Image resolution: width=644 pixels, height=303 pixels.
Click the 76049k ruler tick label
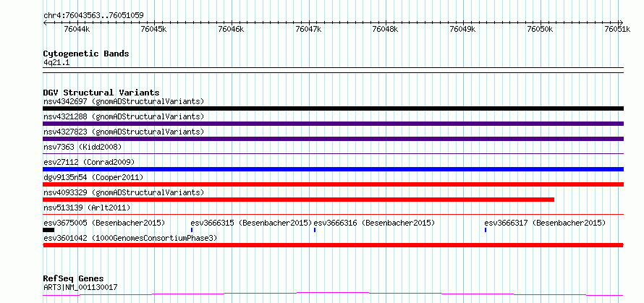pyautogui.click(x=462, y=29)
